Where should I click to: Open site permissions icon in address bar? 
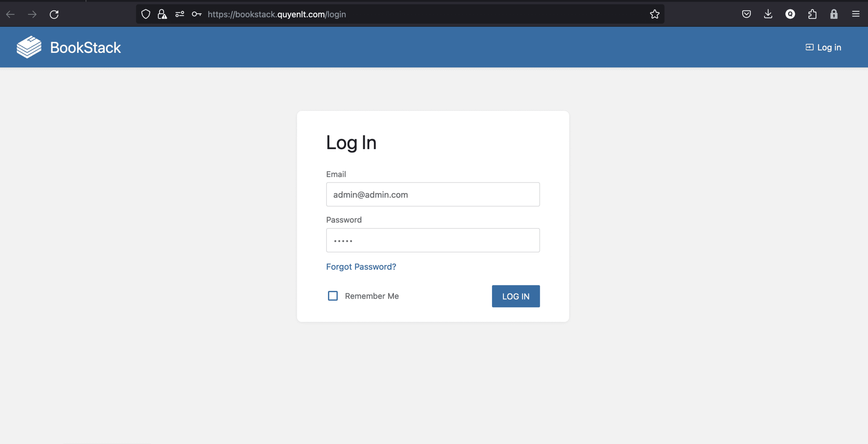pyautogui.click(x=180, y=14)
